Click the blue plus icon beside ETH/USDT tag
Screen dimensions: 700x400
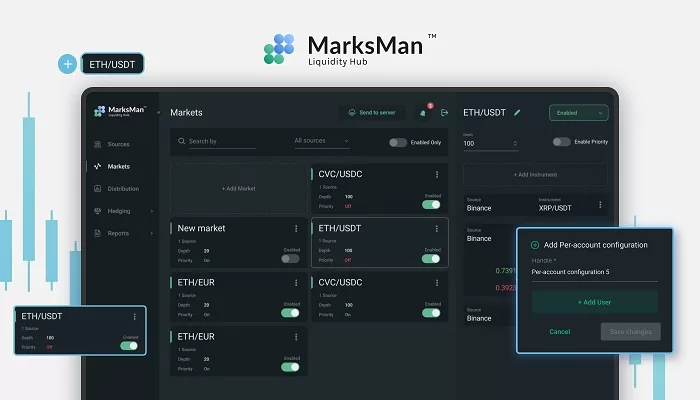point(67,64)
